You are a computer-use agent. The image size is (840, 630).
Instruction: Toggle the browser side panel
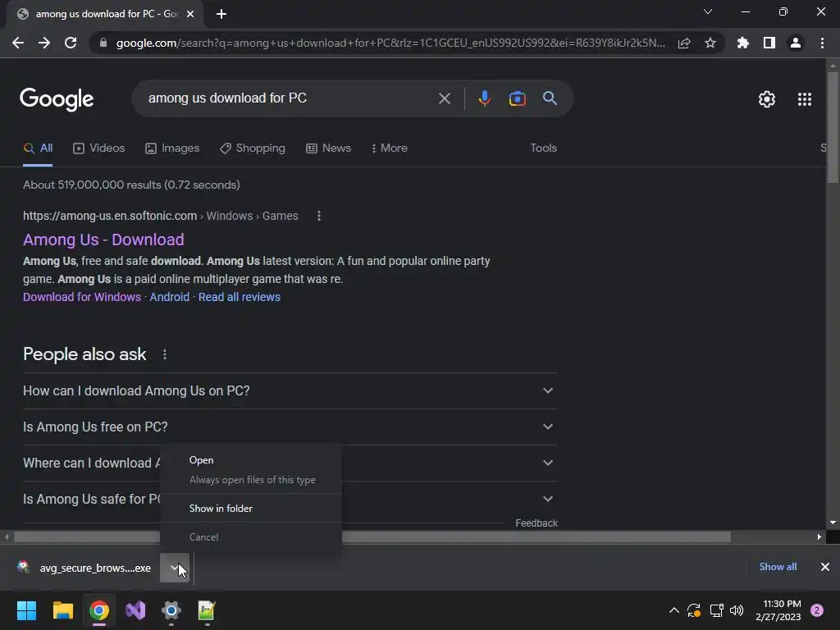[x=769, y=43]
